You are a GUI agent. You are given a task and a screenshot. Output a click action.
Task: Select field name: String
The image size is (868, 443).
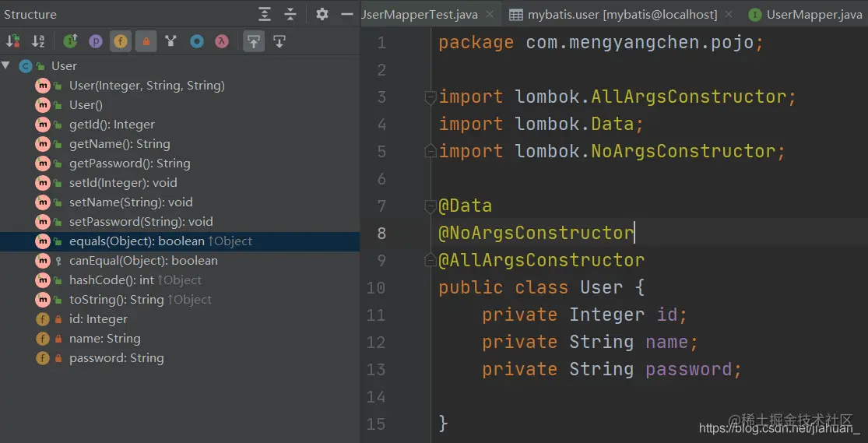coord(180,339)
